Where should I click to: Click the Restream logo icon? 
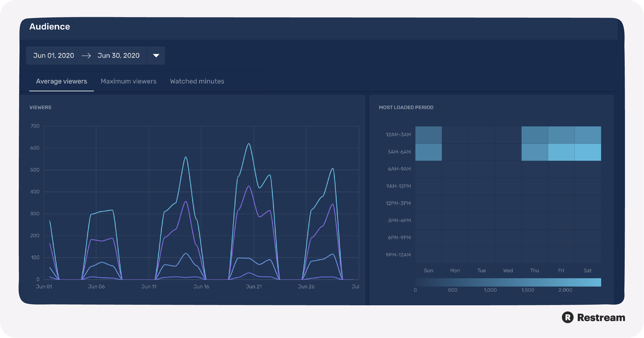(x=568, y=318)
